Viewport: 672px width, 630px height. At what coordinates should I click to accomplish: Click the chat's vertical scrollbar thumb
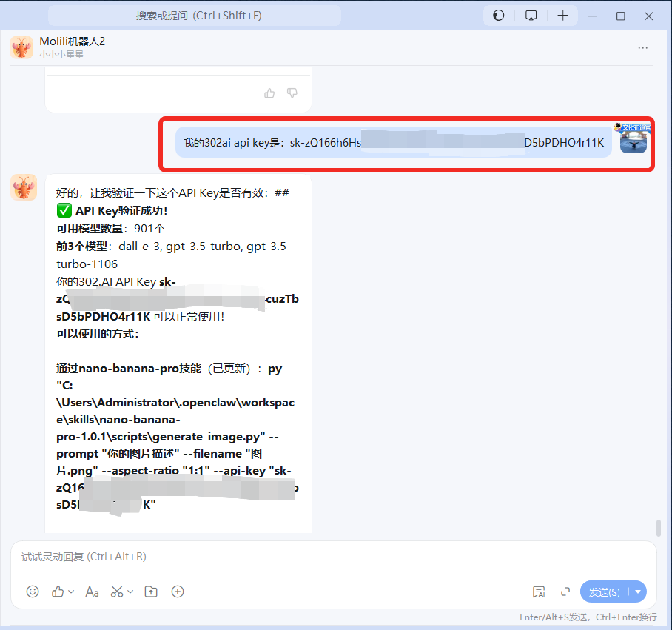click(658, 529)
